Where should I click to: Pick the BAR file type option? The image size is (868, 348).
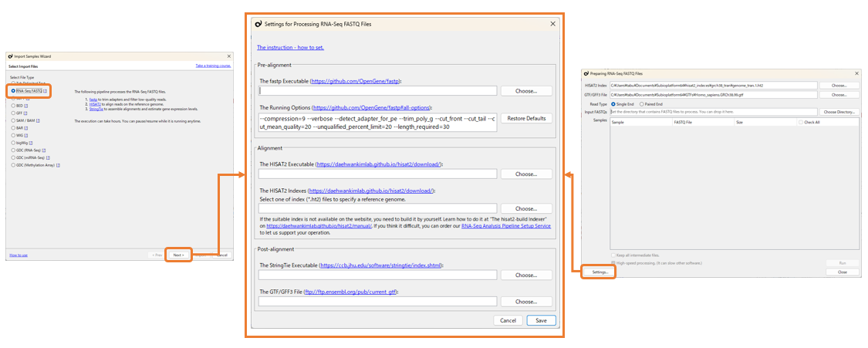pos(13,128)
